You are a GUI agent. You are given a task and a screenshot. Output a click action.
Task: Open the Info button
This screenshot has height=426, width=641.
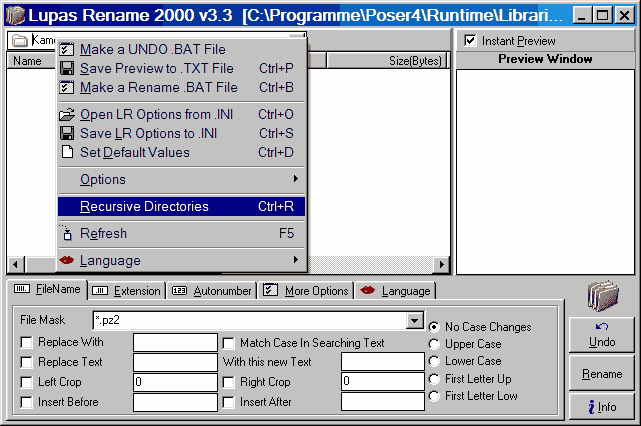coord(602,407)
